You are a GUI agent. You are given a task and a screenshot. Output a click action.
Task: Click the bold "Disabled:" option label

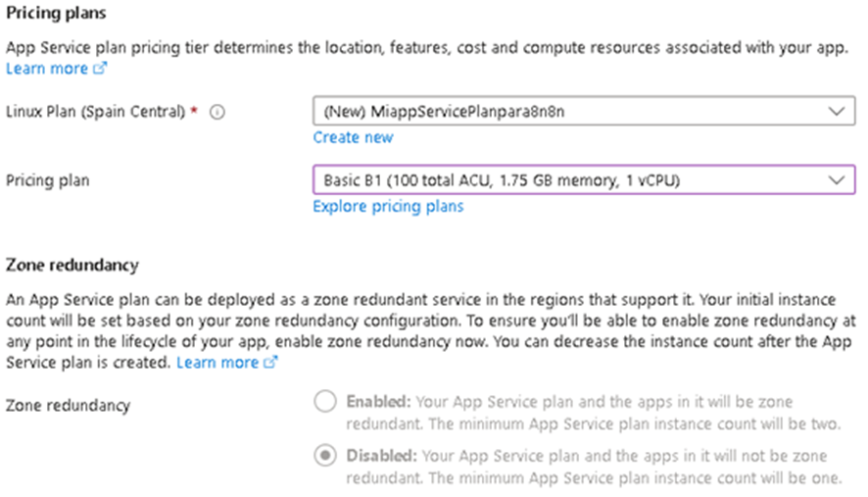tap(380, 457)
